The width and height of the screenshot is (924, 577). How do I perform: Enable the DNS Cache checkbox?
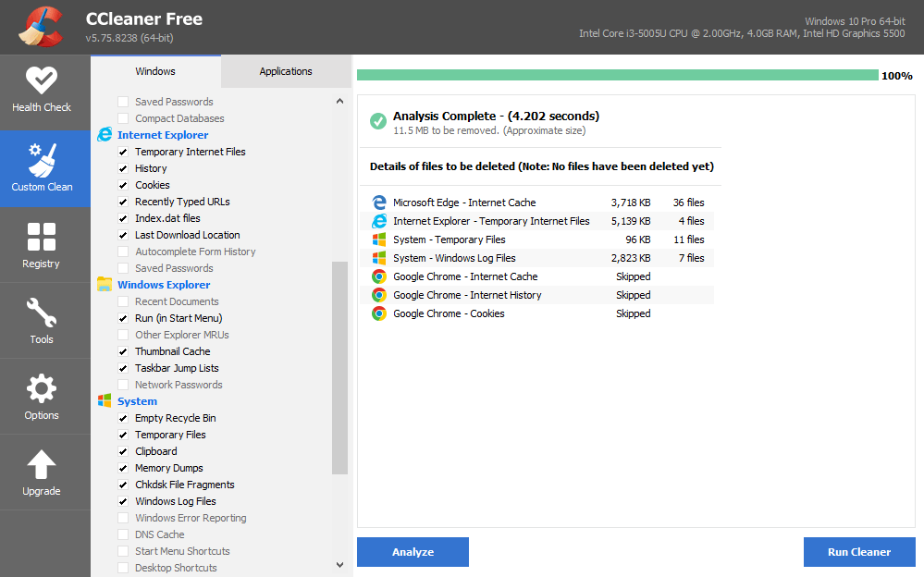[x=123, y=534]
